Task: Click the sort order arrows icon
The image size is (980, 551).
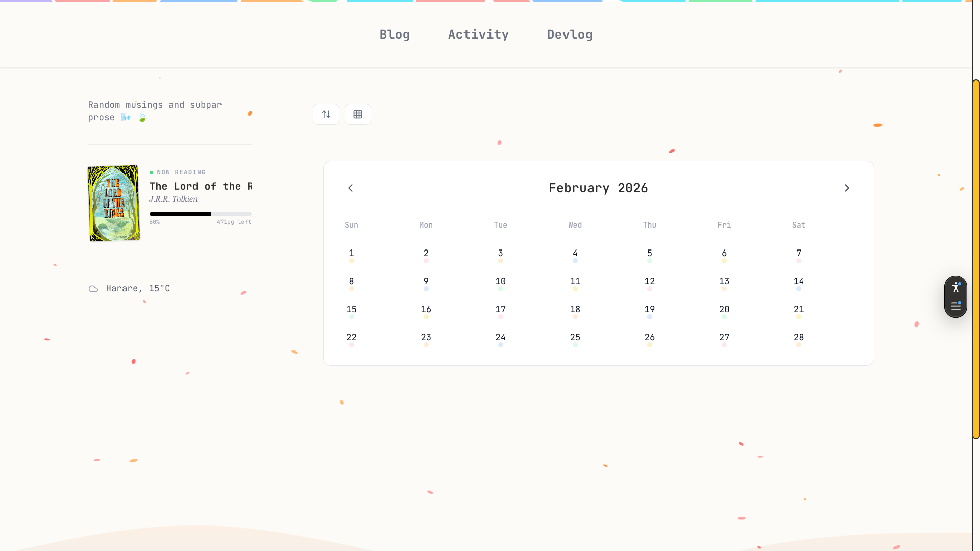Action: pos(326,114)
